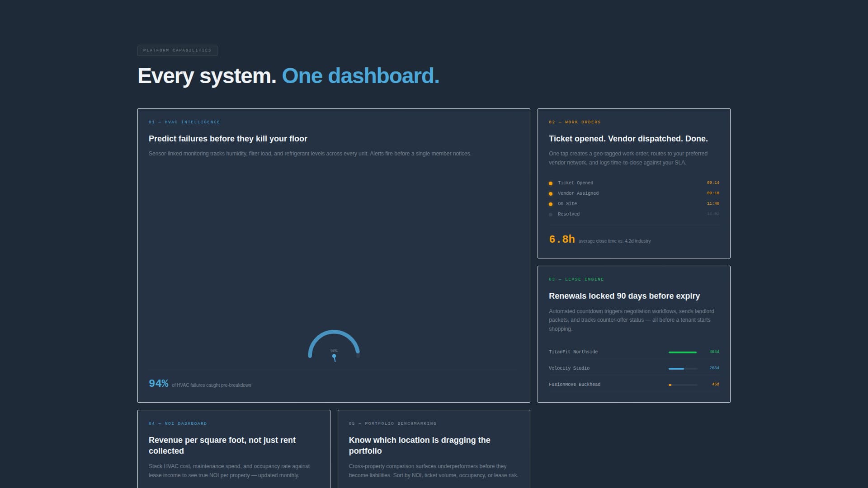Image resolution: width=868 pixels, height=488 pixels.
Task: Select 'Renewals locked 90 days before expiry' heading
Action: click(x=624, y=296)
